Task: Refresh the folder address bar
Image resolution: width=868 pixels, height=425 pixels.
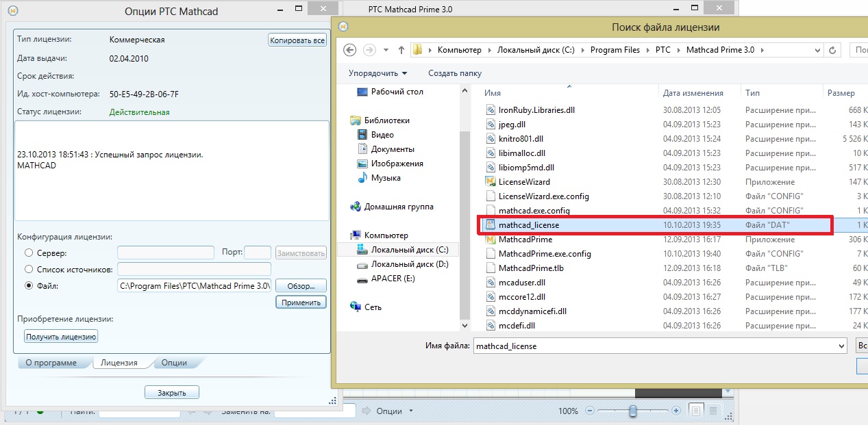Action: click(x=833, y=50)
